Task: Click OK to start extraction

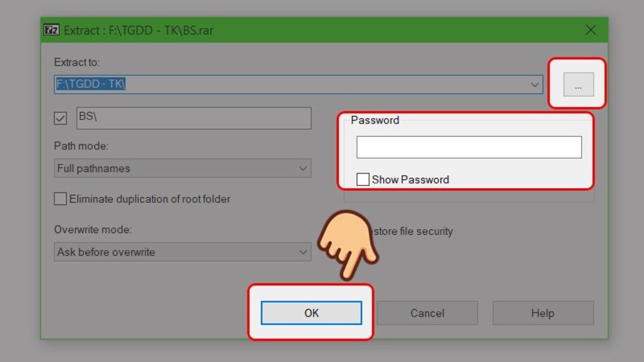Action: click(x=311, y=313)
